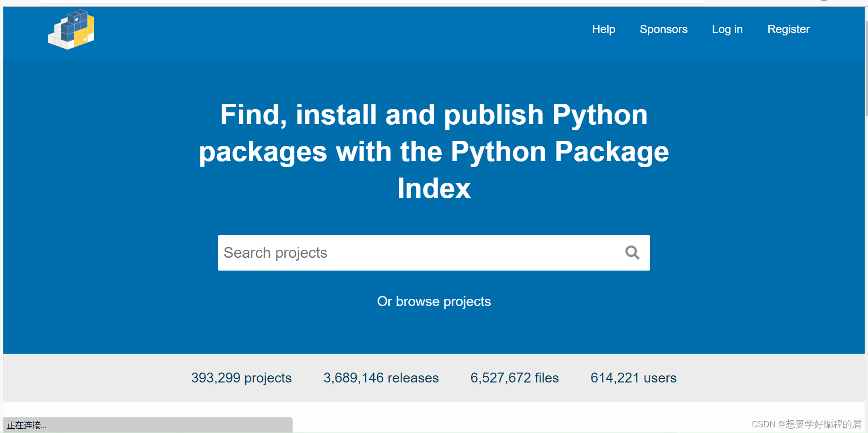Viewport: 868px width, 433px height.
Task: Click the page headline text
Action: [x=434, y=152]
